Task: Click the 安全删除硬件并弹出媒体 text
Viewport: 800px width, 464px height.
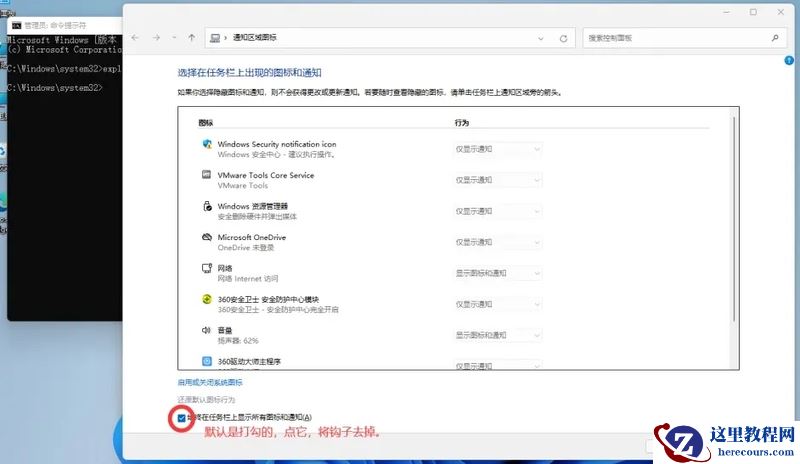Action: point(257,216)
